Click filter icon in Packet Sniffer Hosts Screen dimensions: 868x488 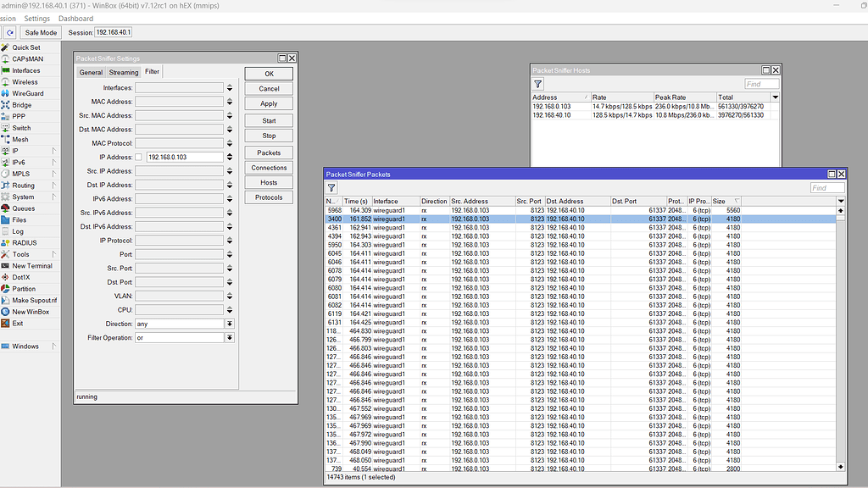click(x=537, y=85)
